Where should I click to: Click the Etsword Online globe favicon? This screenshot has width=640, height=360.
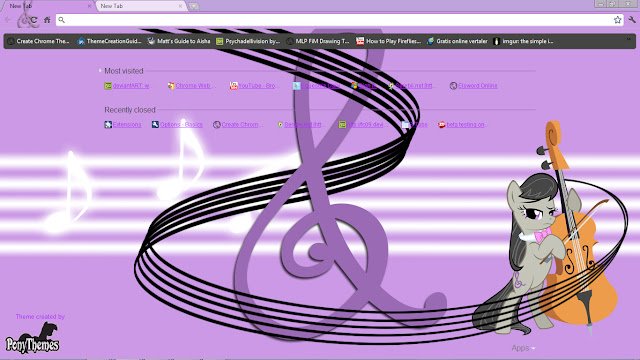pos(453,86)
